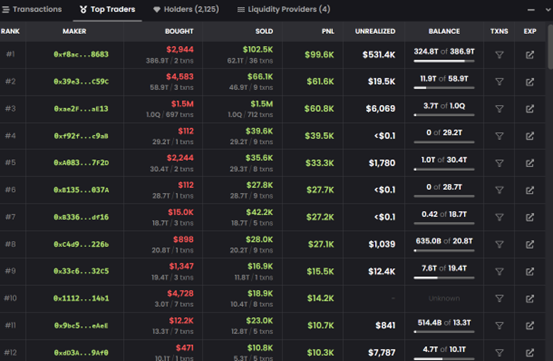Click the SOLD column header
Viewport: 553px width, 361px height.
coord(264,31)
